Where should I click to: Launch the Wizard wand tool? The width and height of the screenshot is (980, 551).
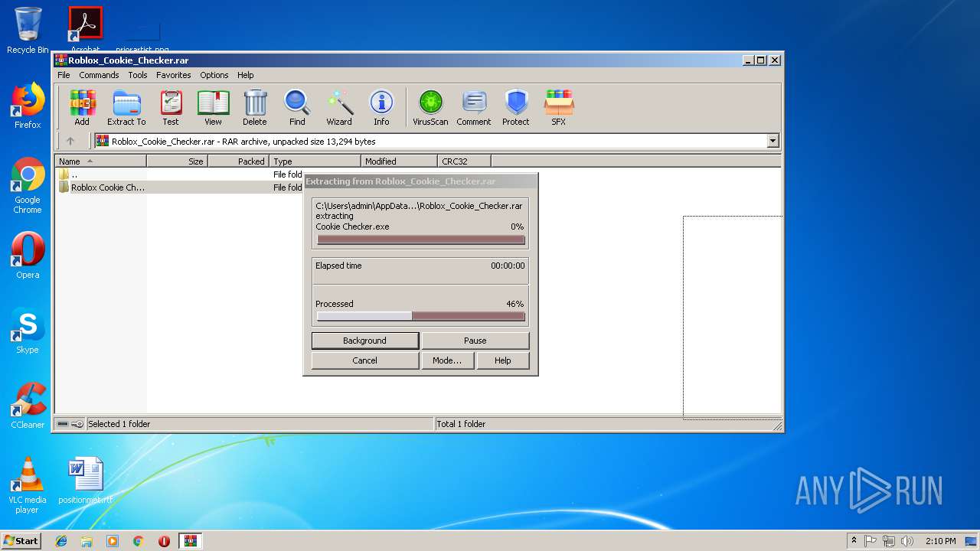pyautogui.click(x=339, y=108)
